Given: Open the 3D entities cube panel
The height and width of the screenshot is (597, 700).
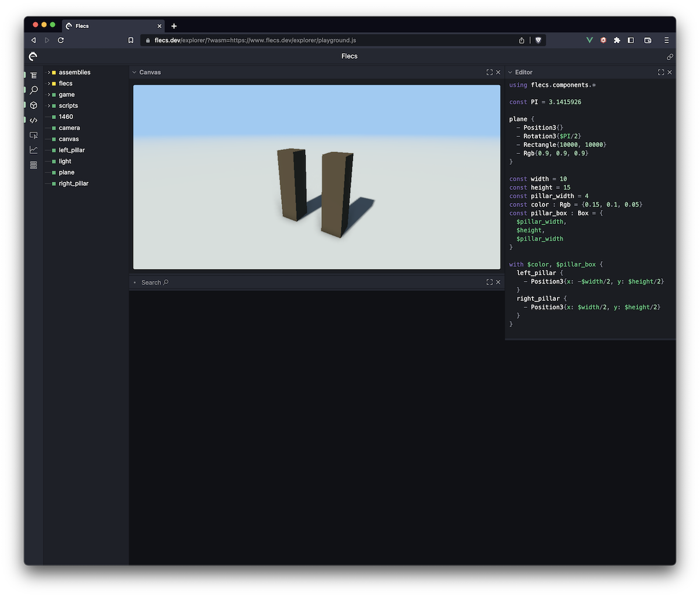Looking at the screenshot, I should pyautogui.click(x=33, y=105).
